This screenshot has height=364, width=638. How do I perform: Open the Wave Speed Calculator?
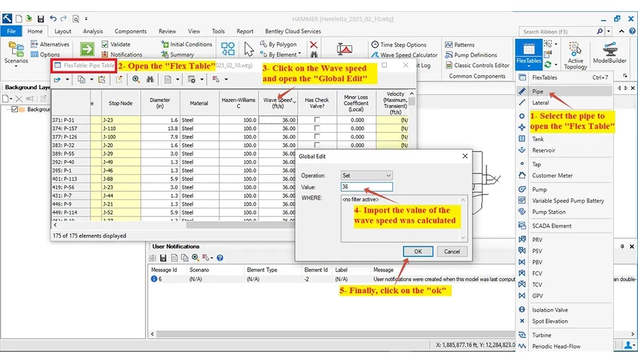408,55
